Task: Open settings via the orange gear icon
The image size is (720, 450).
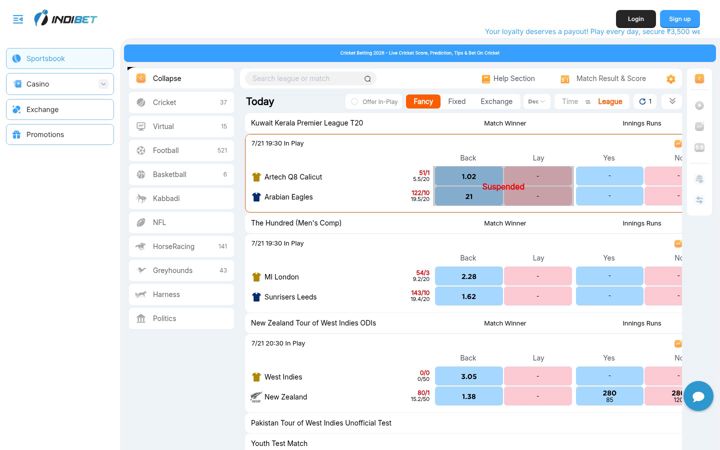Action: tap(671, 79)
